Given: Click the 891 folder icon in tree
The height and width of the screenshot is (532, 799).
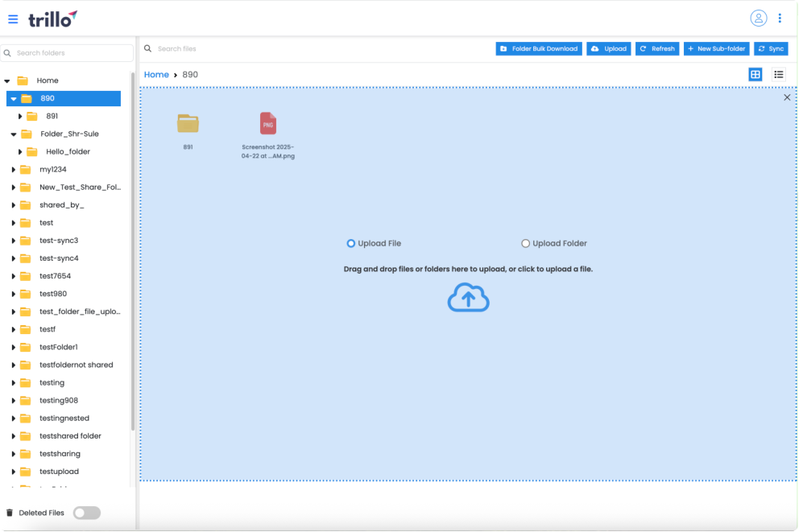Looking at the screenshot, I should [32, 116].
